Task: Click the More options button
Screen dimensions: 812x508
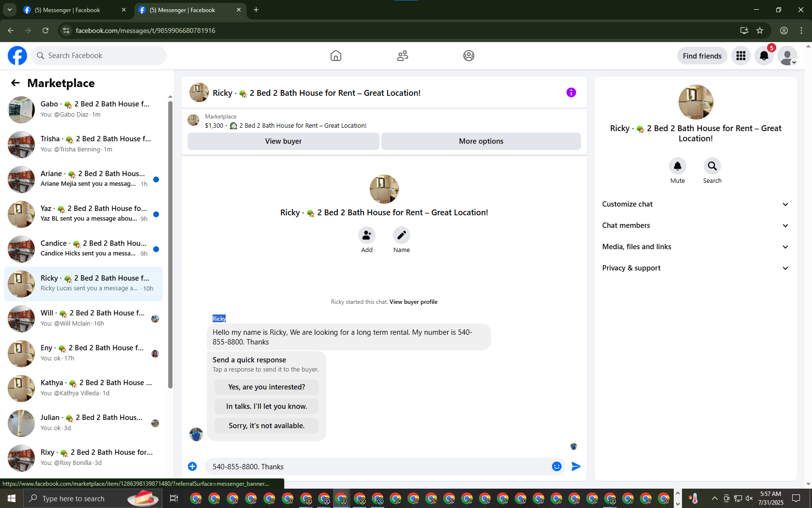Action: coord(481,141)
